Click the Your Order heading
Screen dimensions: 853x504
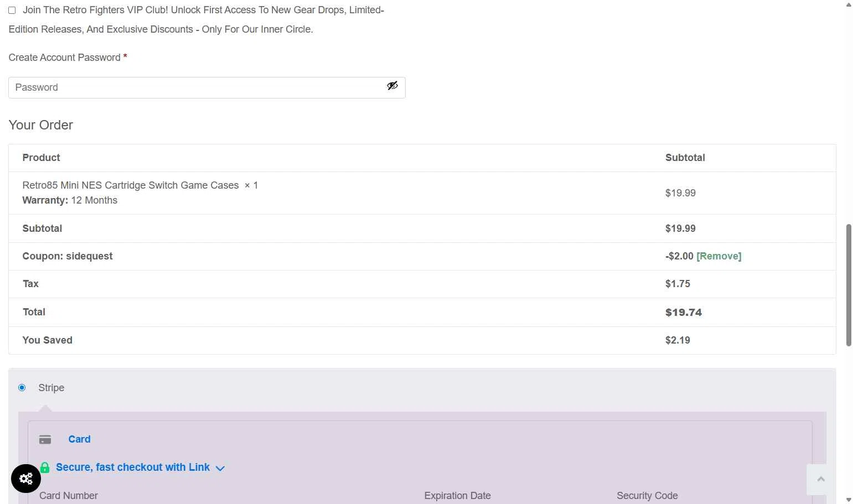[41, 125]
